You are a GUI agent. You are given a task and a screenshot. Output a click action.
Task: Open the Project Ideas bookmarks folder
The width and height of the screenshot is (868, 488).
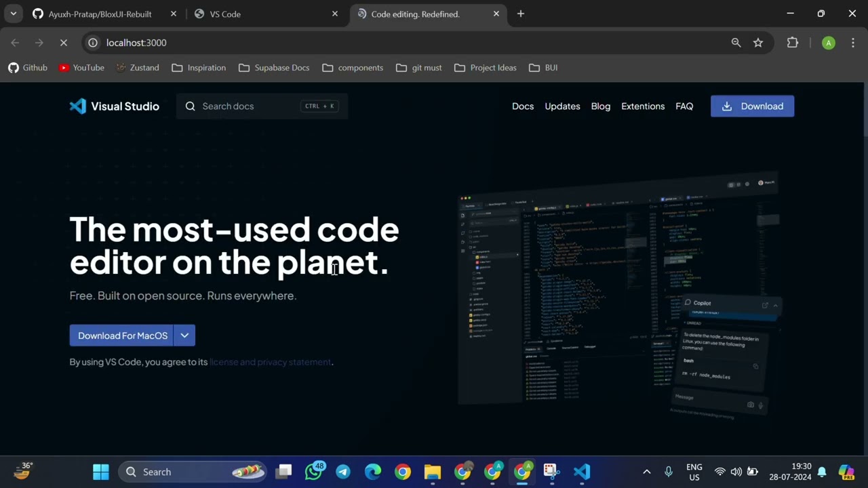click(486, 68)
